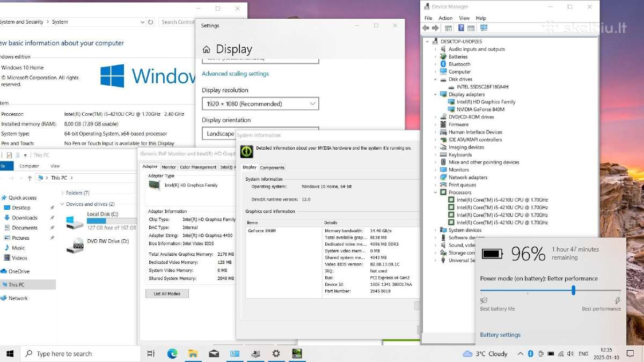Click the Best performance slider end icon
This screenshot has height=362, width=644.
618,301
